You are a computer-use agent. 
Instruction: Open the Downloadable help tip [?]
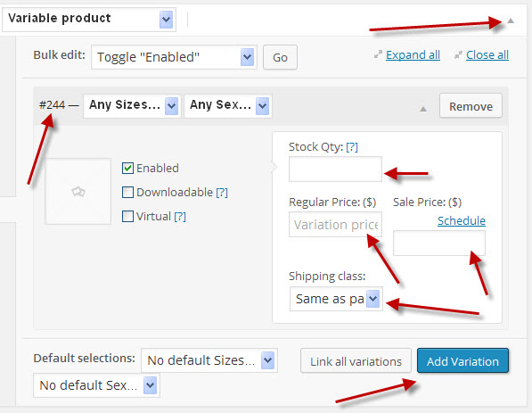[x=222, y=193]
